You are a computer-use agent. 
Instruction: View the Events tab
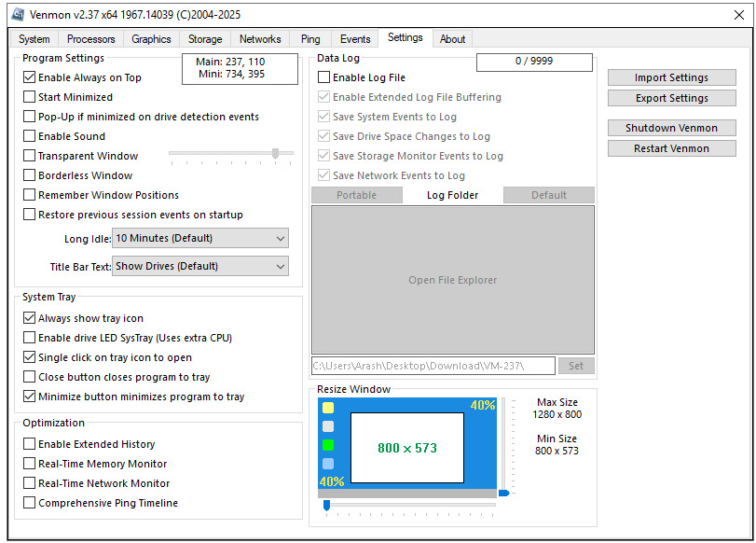pyautogui.click(x=355, y=39)
